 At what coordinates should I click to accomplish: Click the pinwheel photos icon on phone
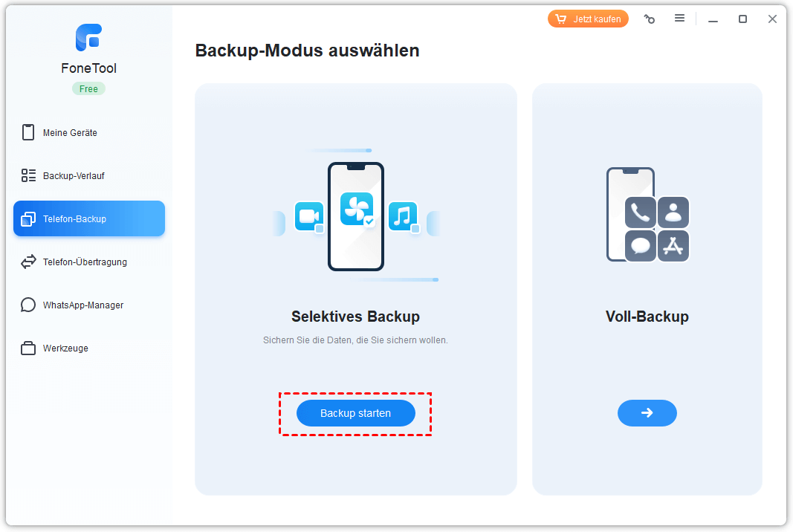point(356,209)
